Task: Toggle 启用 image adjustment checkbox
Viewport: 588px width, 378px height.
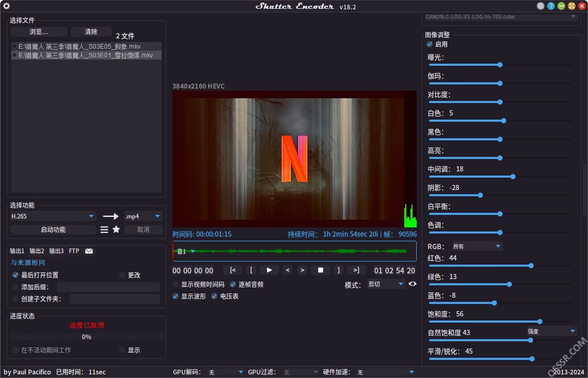Action: tap(430, 44)
